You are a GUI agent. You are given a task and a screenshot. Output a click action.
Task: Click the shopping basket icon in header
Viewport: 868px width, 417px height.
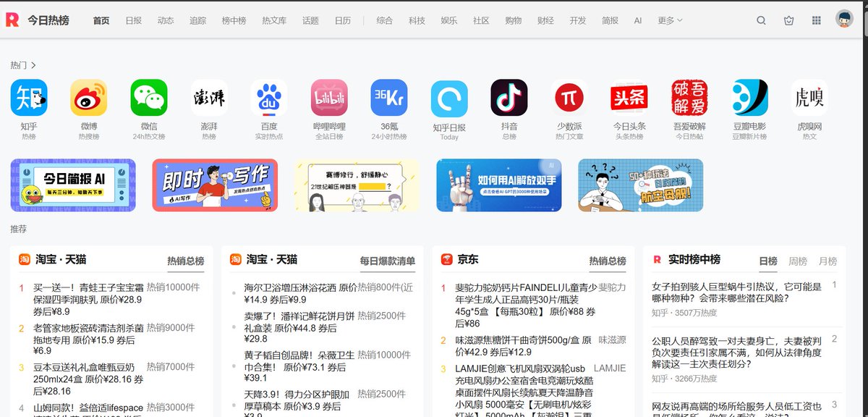pos(789,20)
